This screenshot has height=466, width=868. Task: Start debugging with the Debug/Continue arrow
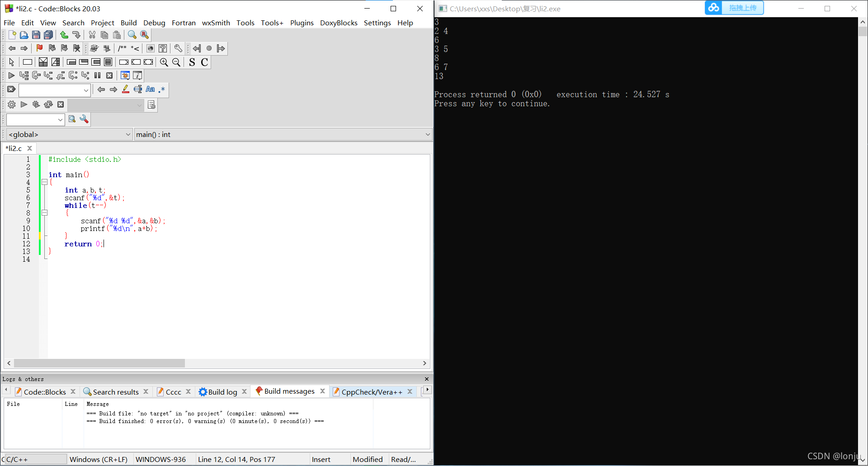(12, 75)
